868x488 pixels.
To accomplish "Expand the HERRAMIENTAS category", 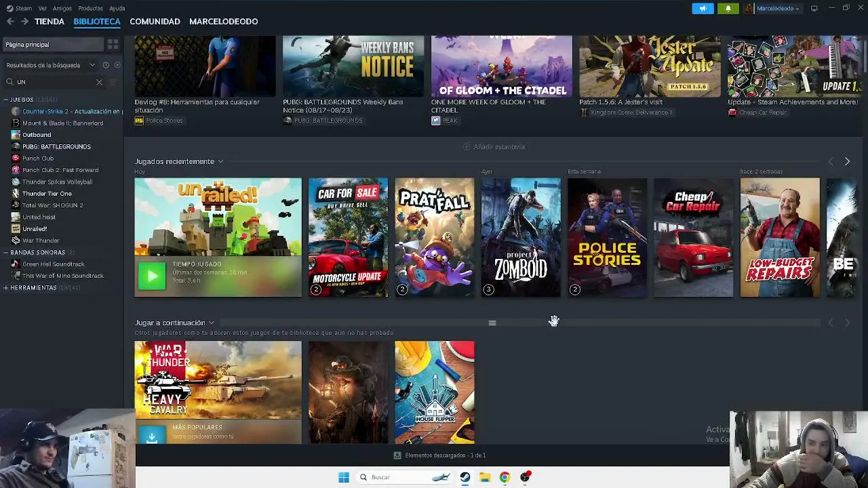I will click(x=5, y=288).
